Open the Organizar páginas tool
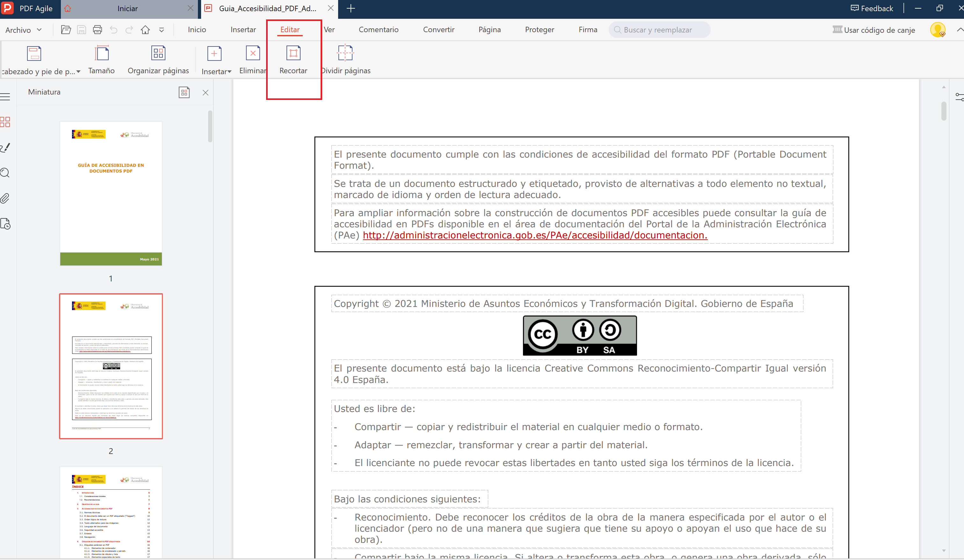 pyautogui.click(x=158, y=53)
